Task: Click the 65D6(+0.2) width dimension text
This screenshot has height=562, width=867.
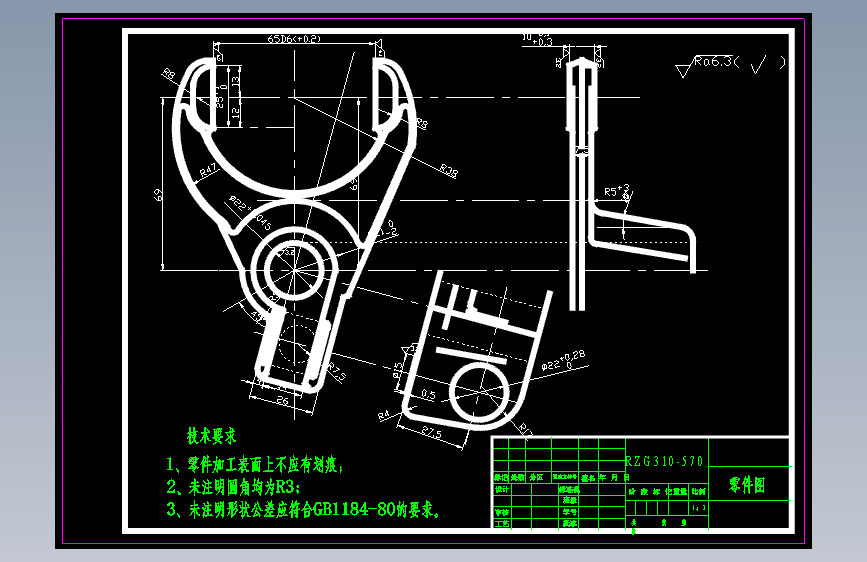Action: click(294, 39)
